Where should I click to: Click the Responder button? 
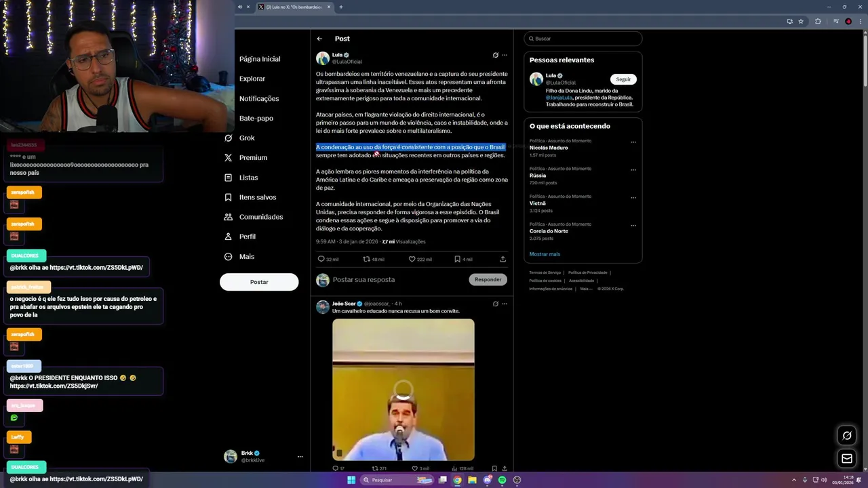[x=488, y=279]
